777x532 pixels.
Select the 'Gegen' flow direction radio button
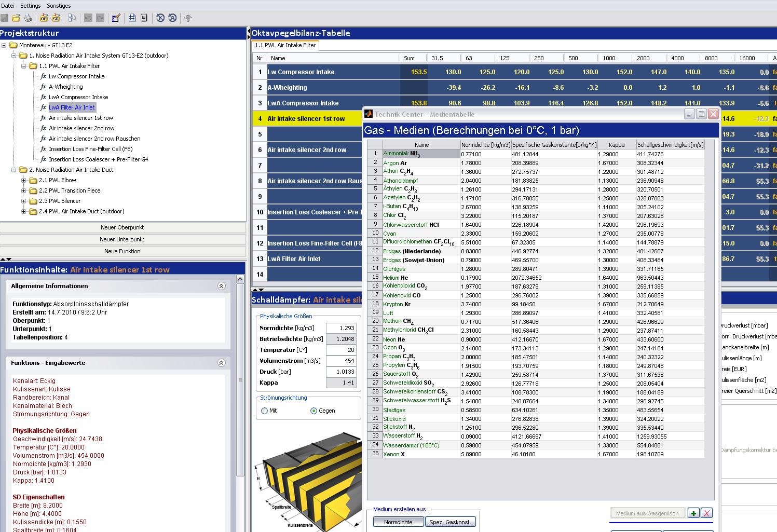313,411
